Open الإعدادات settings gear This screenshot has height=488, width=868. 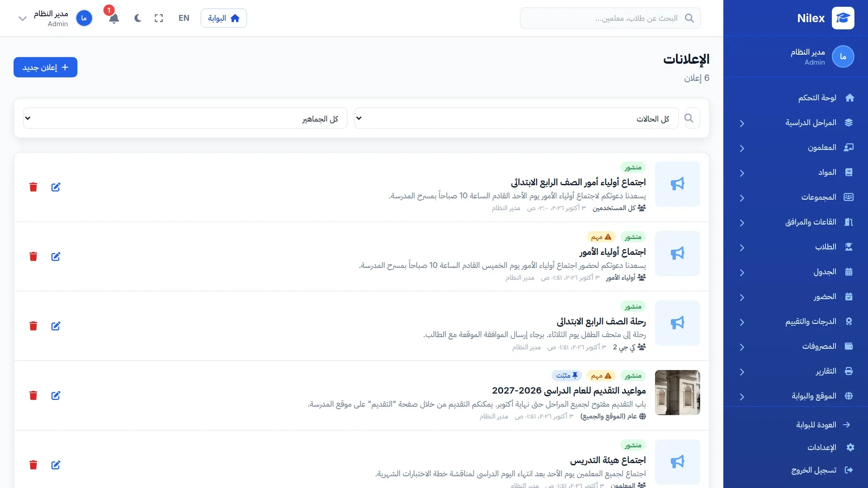coord(850,447)
